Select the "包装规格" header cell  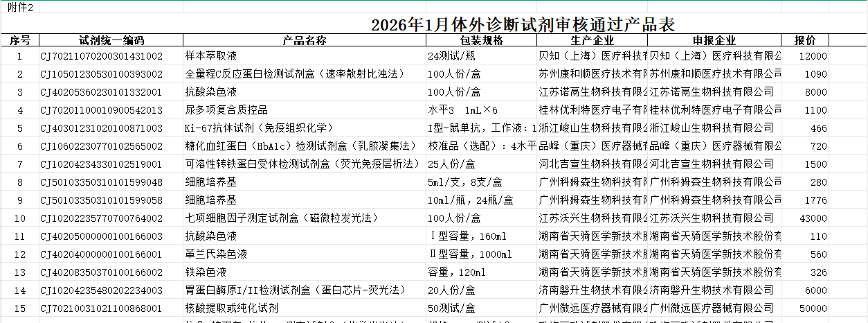coord(482,40)
